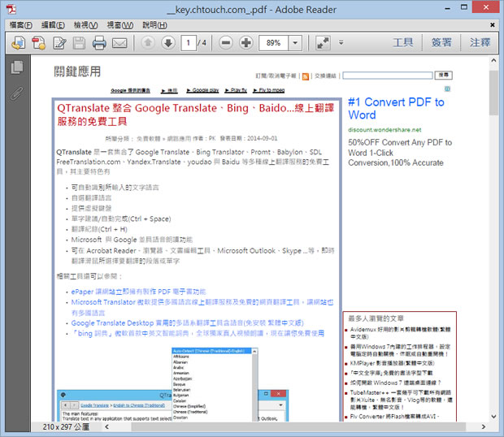Go to next page arrow
504x437 pixels.
(x=168, y=43)
